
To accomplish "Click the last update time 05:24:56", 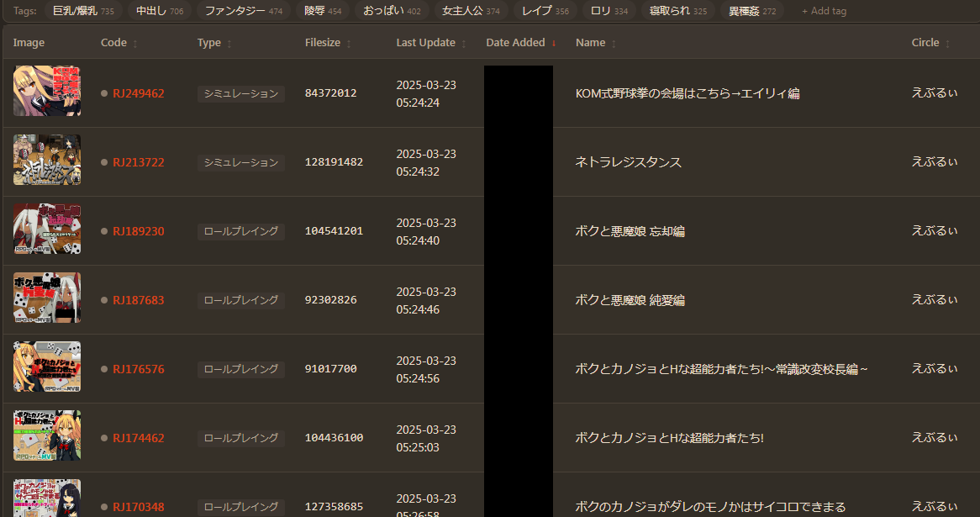I will click(418, 378).
